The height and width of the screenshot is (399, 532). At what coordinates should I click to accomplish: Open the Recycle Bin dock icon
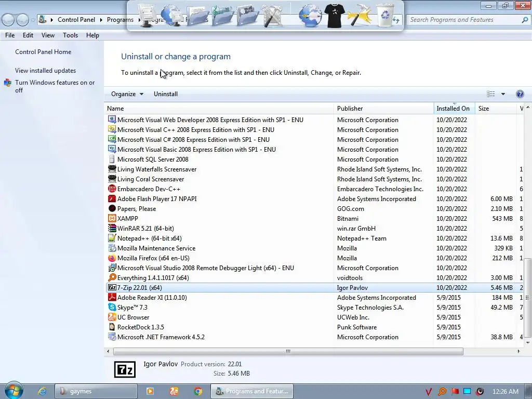[386, 15]
